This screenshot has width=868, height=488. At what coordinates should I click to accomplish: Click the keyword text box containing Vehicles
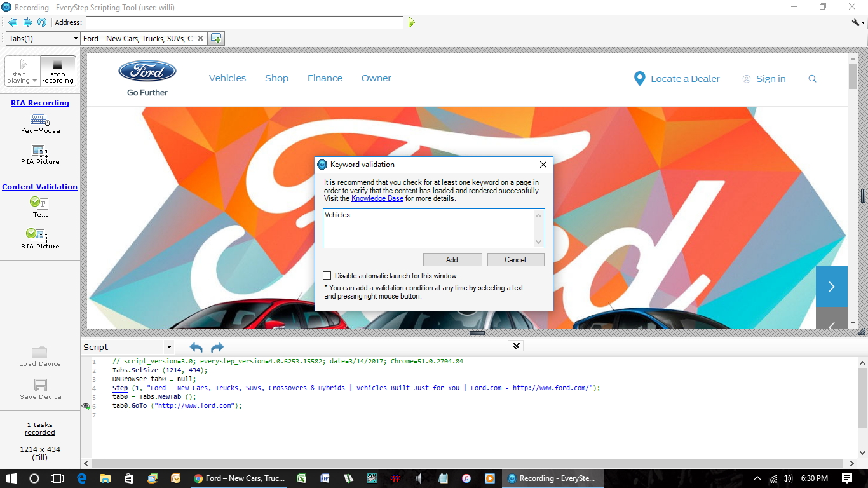click(x=434, y=228)
